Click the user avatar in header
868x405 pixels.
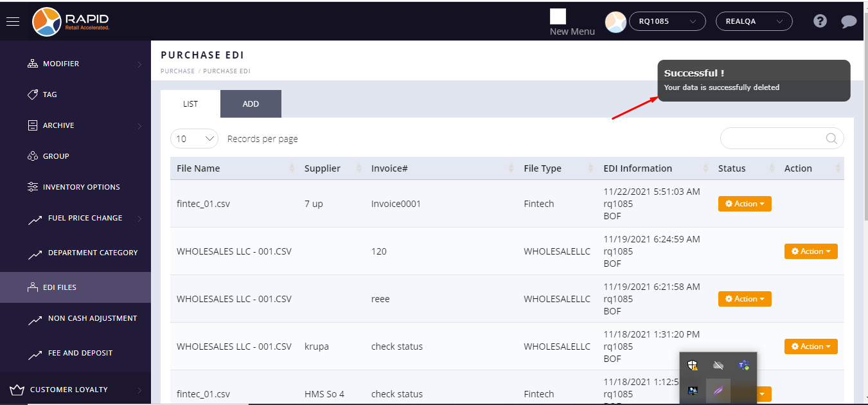(616, 22)
